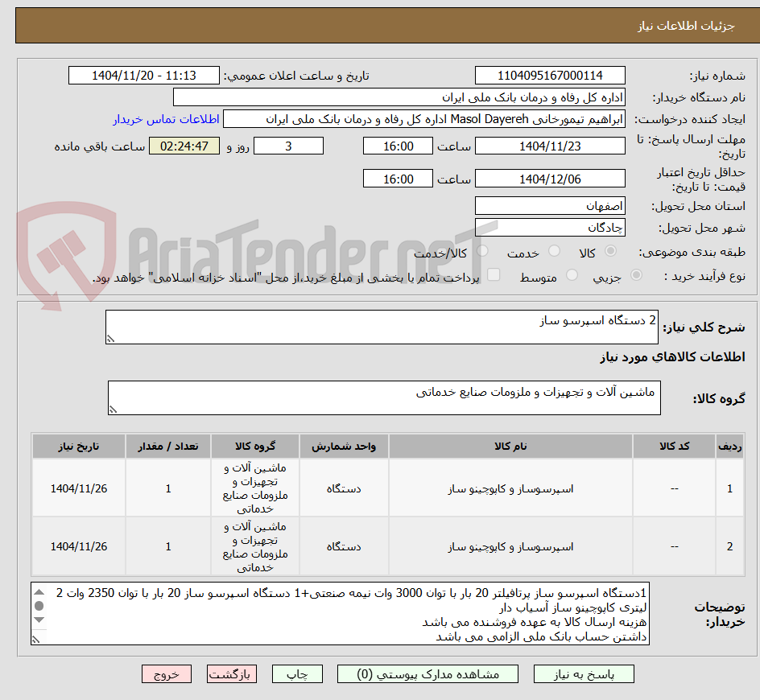The width and height of the screenshot is (760, 700).
Task: Toggle the treasury documents payment checkbox
Action: coord(494,274)
